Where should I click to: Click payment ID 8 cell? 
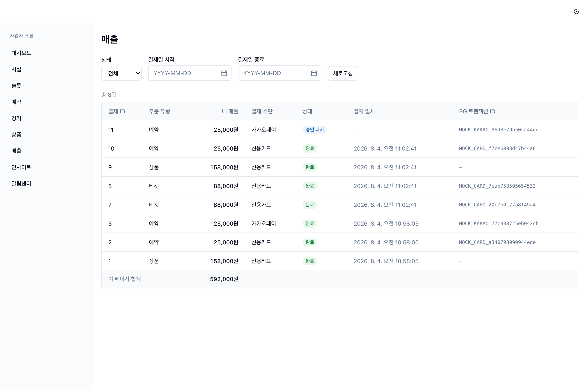(110, 186)
